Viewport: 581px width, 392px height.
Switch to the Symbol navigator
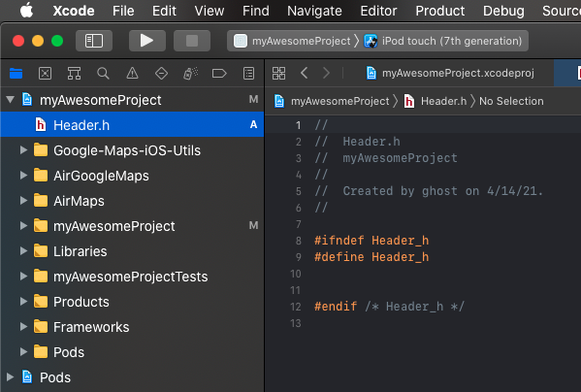coord(74,74)
